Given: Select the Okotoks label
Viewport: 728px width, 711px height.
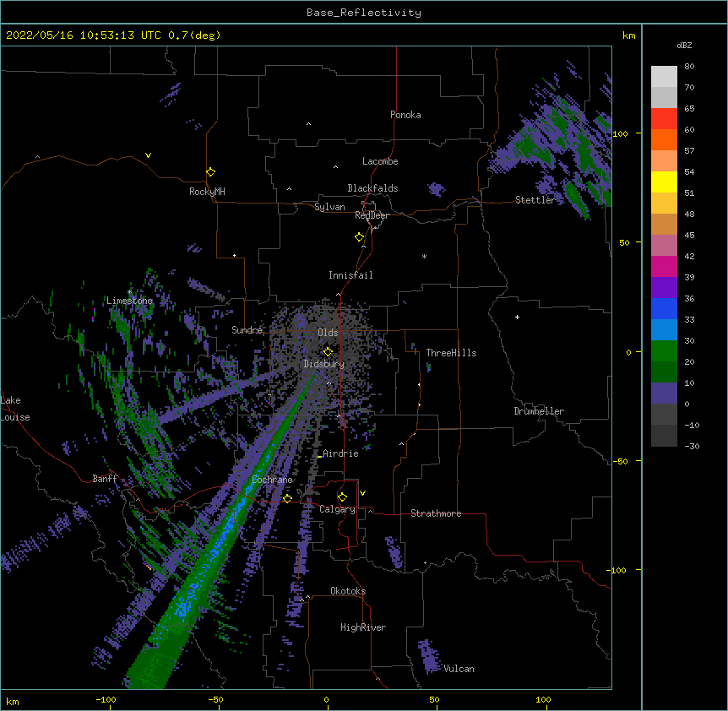Looking at the screenshot, I should (348, 591).
